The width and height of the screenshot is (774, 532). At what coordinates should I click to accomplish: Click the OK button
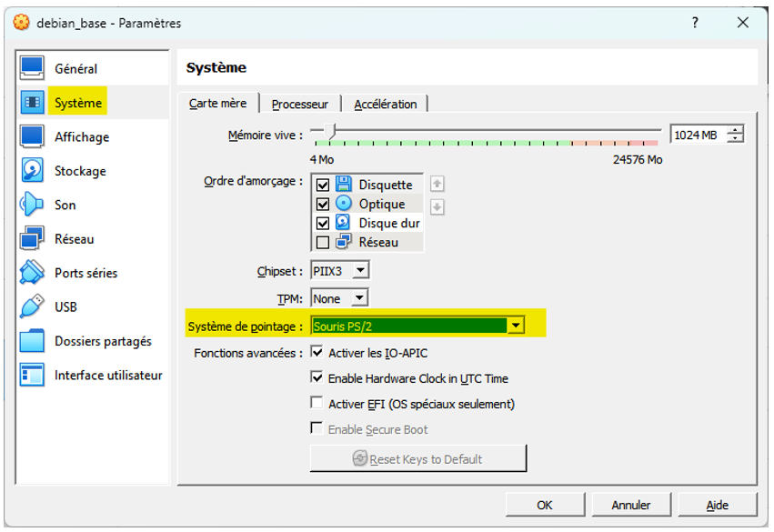(545, 505)
